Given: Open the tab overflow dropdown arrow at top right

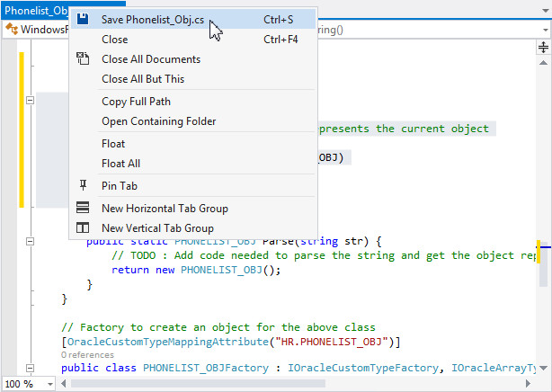Looking at the screenshot, I should [546, 11].
